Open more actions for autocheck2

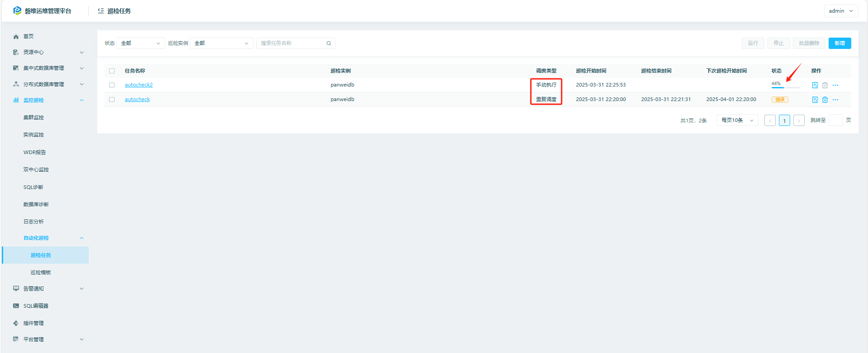[835, 85]
